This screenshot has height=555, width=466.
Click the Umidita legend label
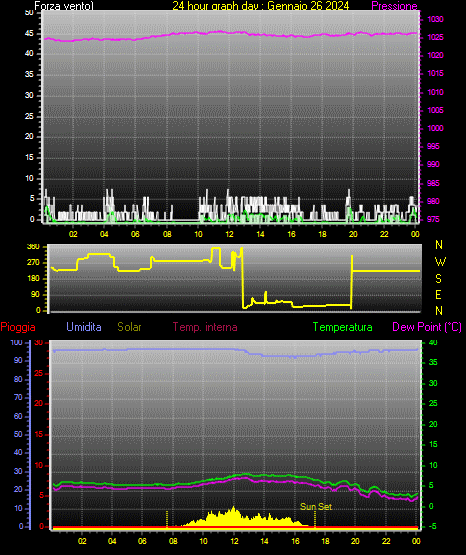(84, 327)
